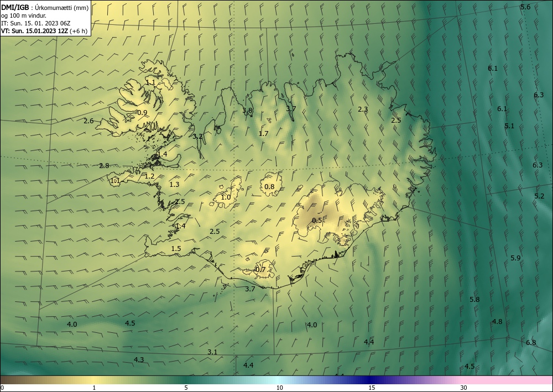Click the 5.6 value label
Image resolution: width=553 pixels, height=392 pixels.
click(525, 7)
